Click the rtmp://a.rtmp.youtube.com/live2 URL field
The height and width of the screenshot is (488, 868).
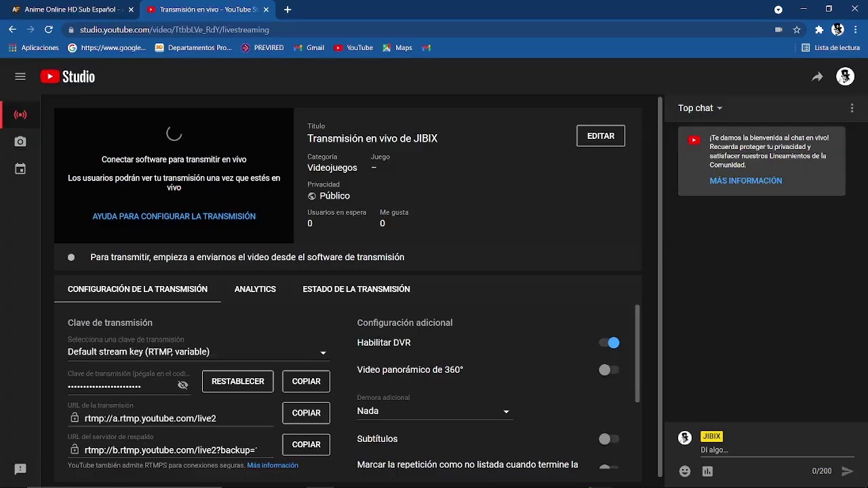[x=170, y=418]
